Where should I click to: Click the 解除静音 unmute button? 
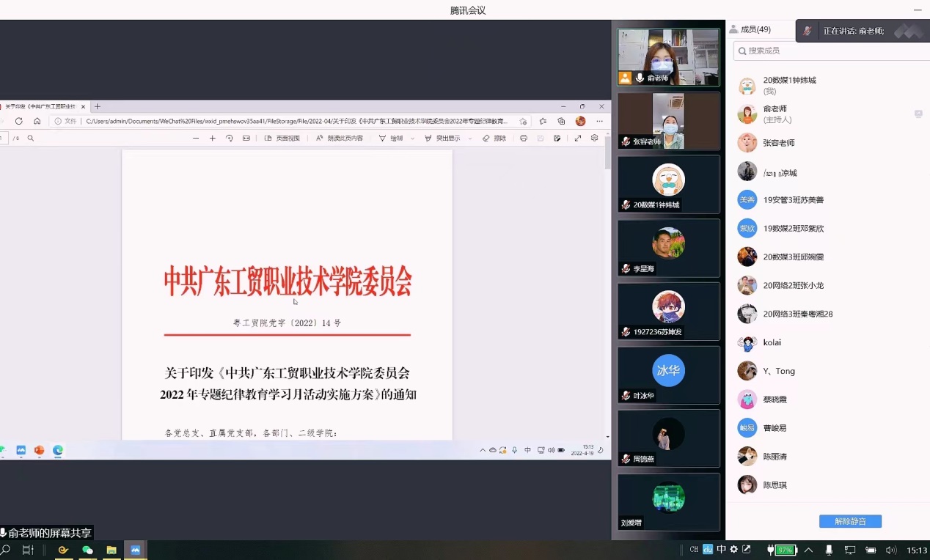pyautogui.click(x=850, y=521)
